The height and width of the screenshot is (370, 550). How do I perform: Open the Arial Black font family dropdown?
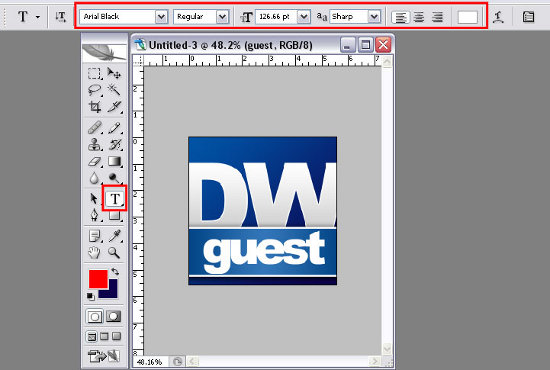pyautogui.click(x=161, y=16)
